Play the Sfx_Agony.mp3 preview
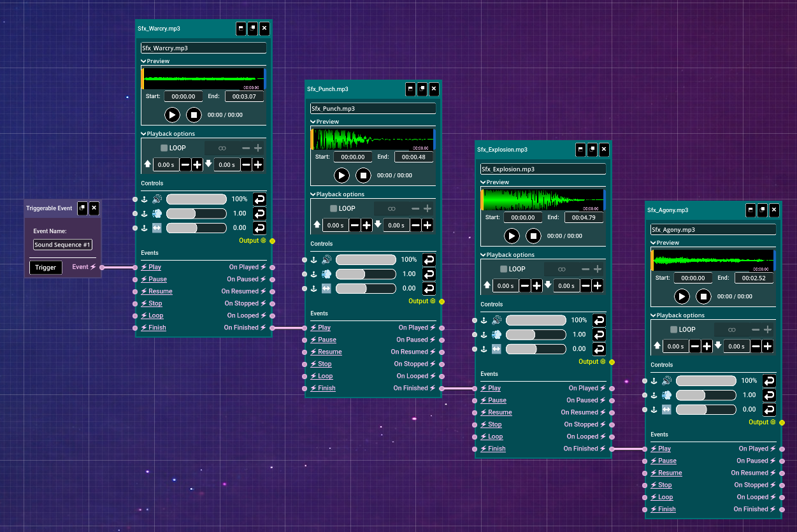 click(682, 296)
